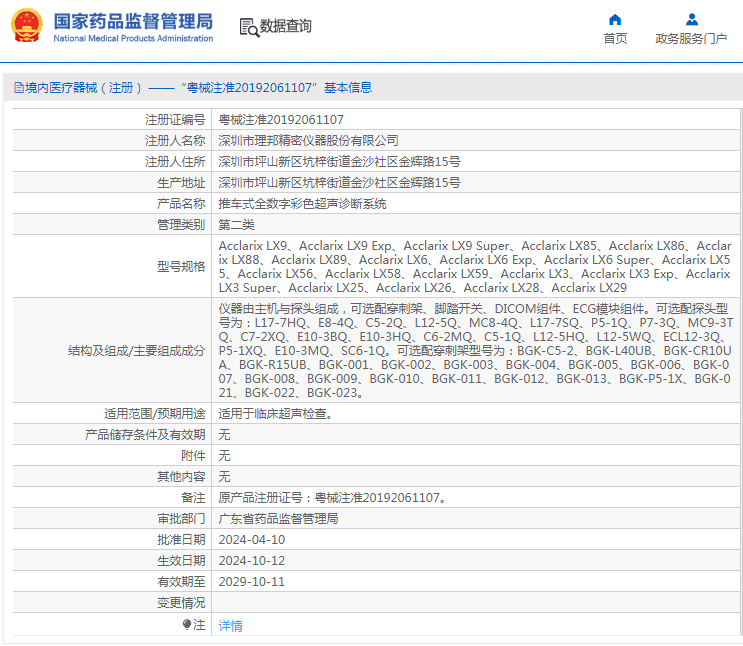Click the lightbulb icon beside 注
This screenshot has width=743, height=646.
(x=187, y=624)
